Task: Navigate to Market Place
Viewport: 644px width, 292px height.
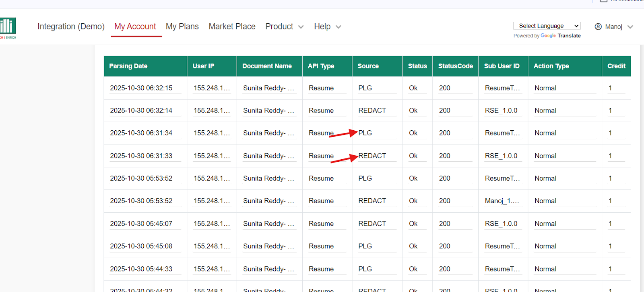Action: pyautogui.click(x=232, y=27)
